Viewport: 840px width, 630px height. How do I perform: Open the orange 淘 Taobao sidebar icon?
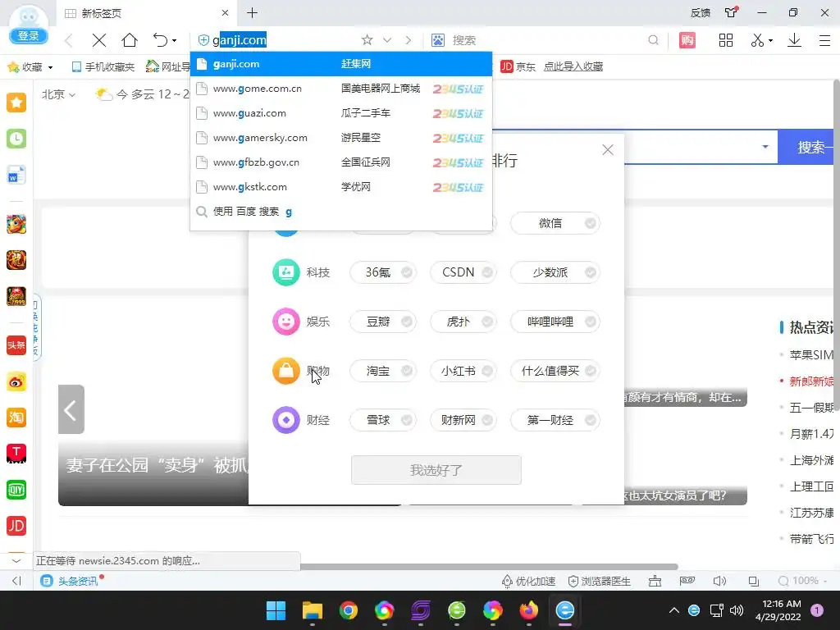(16, 418)
